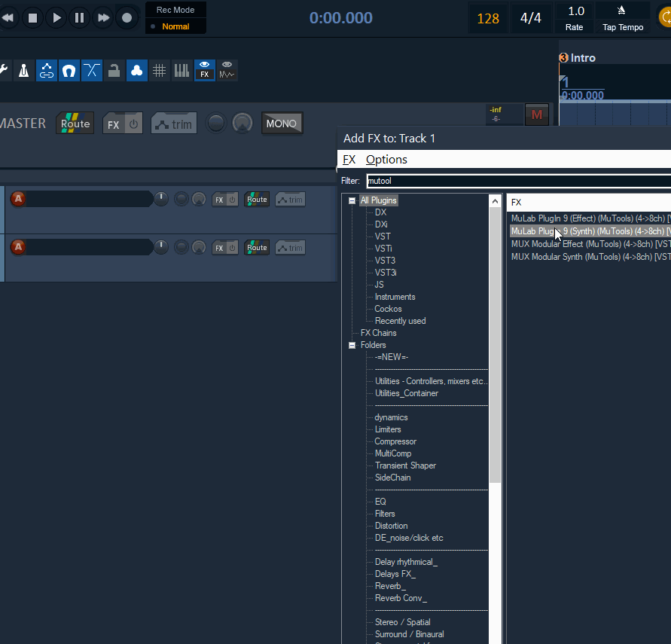
Task: Stop the transport
Action: pos(32,17)
